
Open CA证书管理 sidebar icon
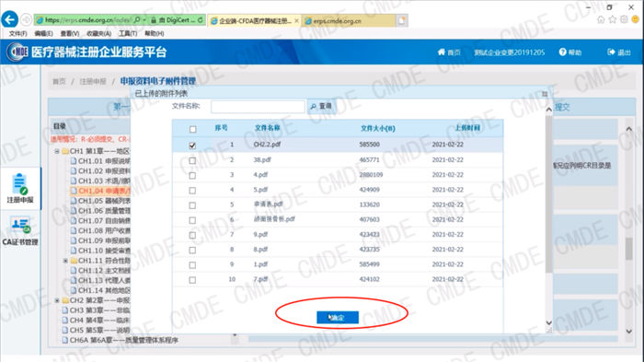(19, 231)
